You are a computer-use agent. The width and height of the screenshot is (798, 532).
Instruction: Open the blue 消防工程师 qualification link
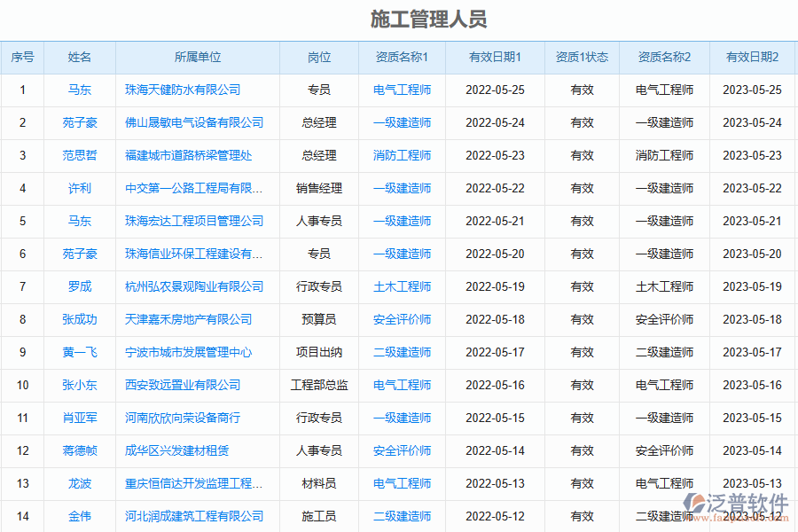(402, 155)
